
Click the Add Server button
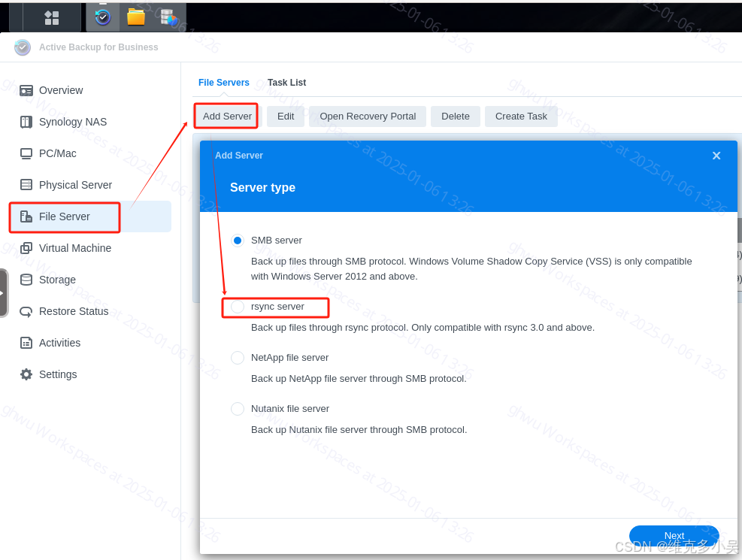tap(227, 117)
